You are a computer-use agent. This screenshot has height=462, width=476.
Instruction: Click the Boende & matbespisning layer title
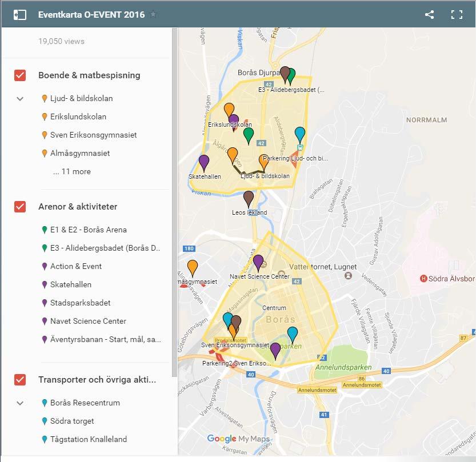tap(89, 75)
